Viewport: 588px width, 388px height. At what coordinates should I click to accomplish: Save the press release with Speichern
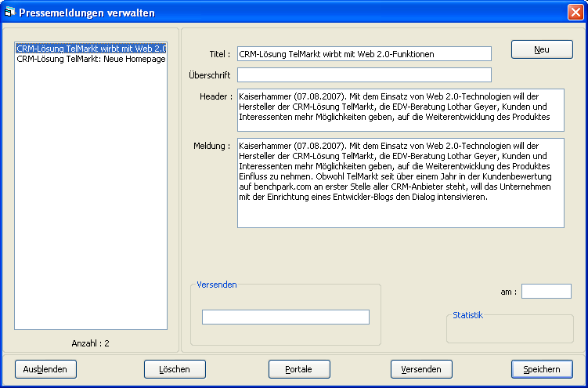pos(542,369)
